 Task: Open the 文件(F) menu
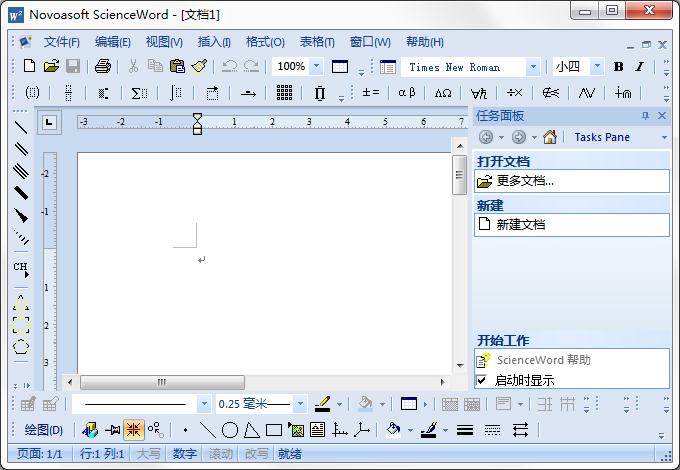pyautogui.click(x=62, y=42)
